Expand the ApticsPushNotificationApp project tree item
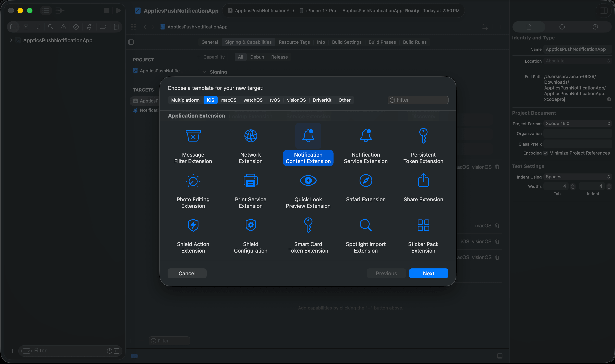The width and height of the screenshot is (615, 364). (11, 40)
